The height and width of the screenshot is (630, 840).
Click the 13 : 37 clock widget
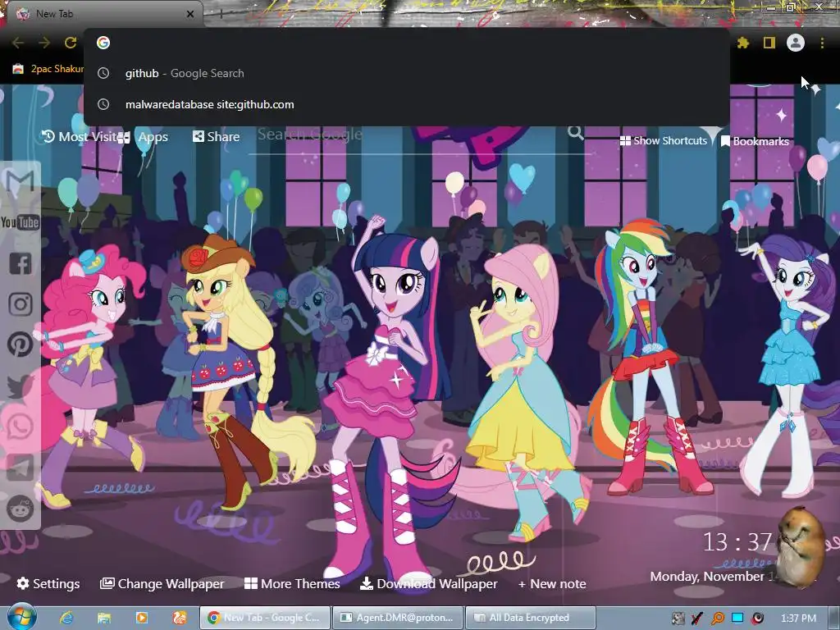(x=737, y=542)
